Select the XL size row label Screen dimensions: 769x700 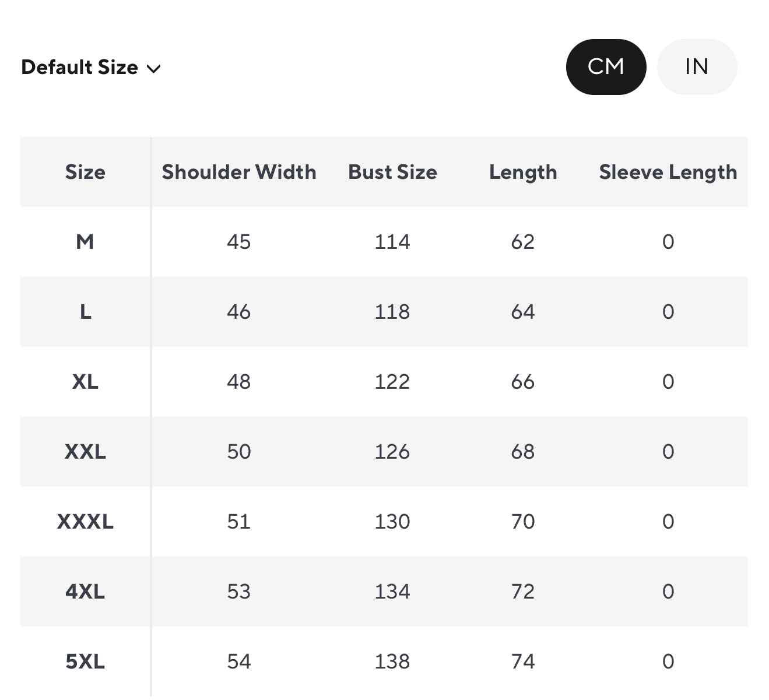[x=85, y=382]
